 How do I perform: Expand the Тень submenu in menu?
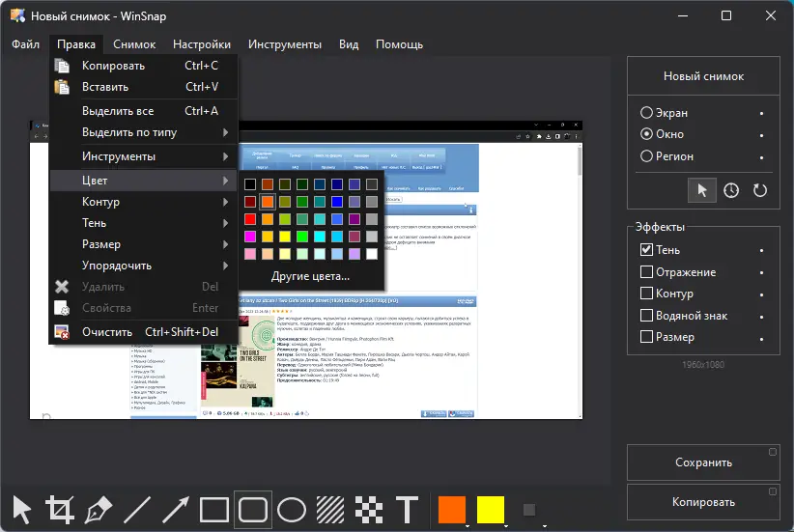[x=143, y=223]
